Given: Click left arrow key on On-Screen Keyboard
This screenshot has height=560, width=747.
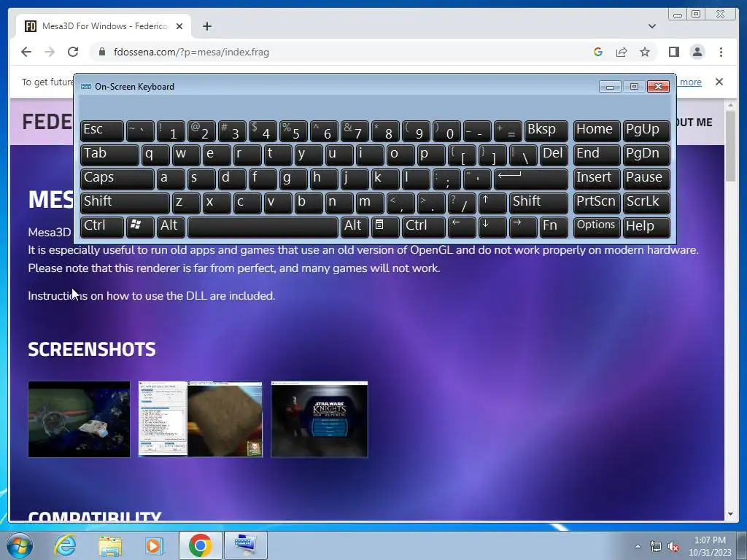Looking at the screenshot, I should tap(462, 226).
